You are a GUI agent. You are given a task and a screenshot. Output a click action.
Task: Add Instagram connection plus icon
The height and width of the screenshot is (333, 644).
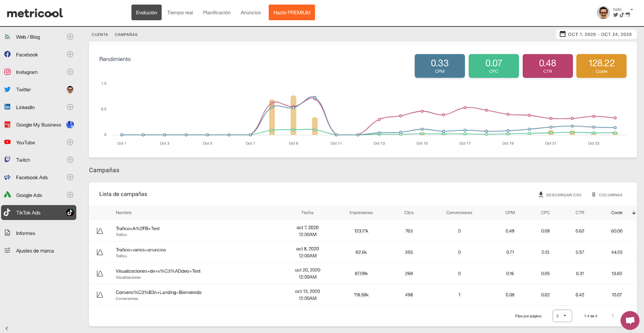point(70,72)
